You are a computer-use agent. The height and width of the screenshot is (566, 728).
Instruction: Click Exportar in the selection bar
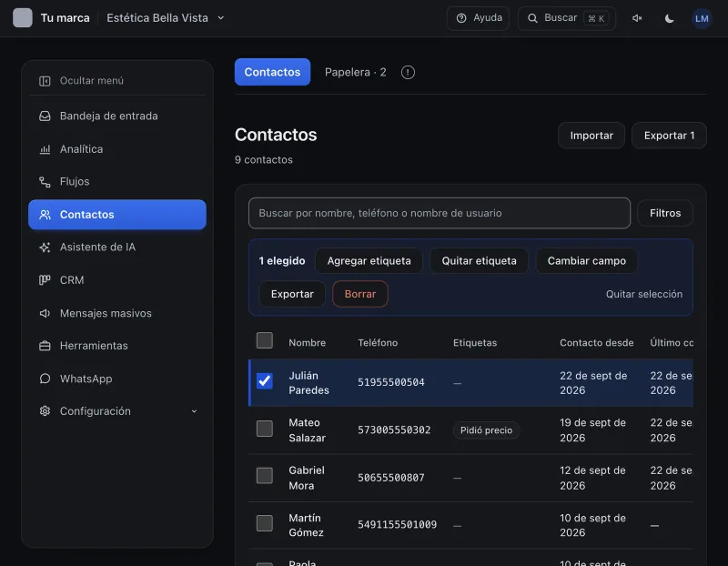coord(292,294)
